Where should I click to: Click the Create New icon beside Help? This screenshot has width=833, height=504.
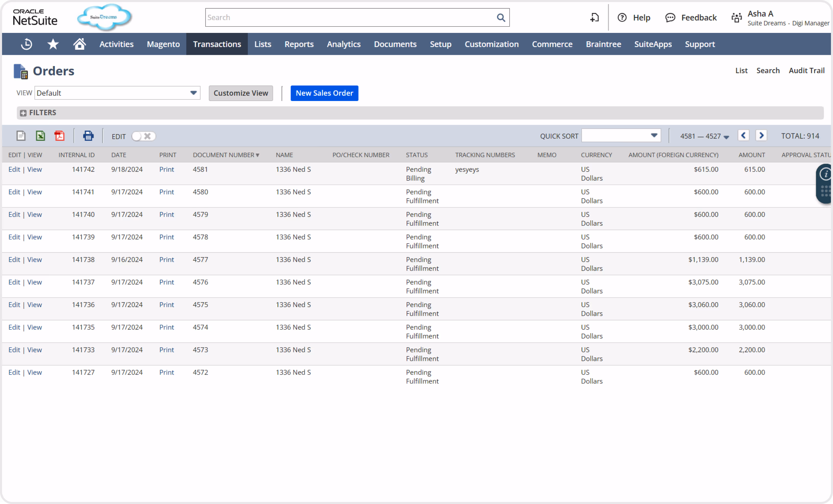pos(594,18)
